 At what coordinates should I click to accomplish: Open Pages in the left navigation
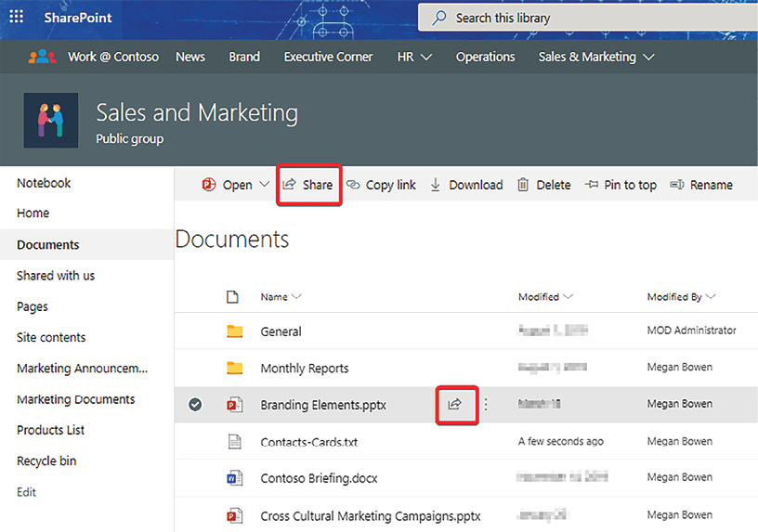pyautogui.click(x=33, y=306)
